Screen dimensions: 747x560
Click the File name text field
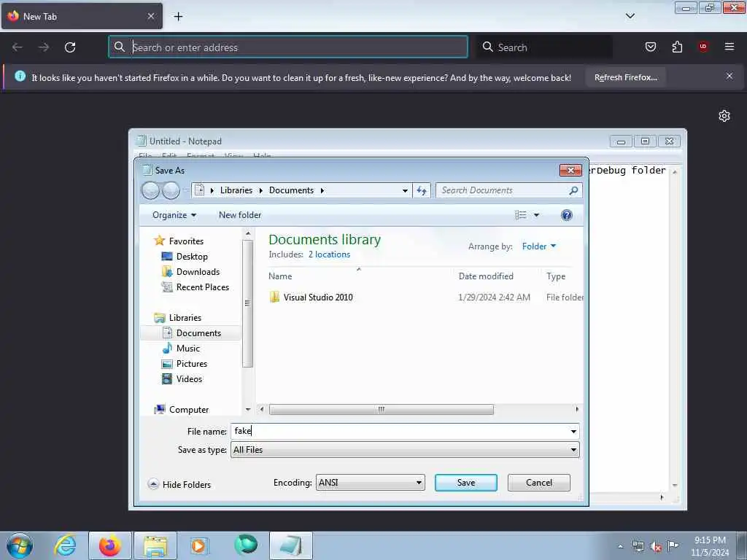point(399,432)
